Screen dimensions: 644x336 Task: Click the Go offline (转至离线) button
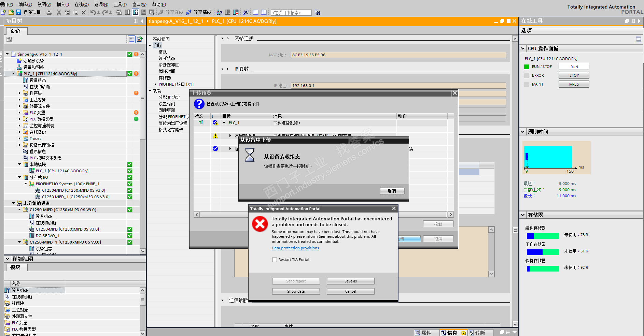(199, 12)
